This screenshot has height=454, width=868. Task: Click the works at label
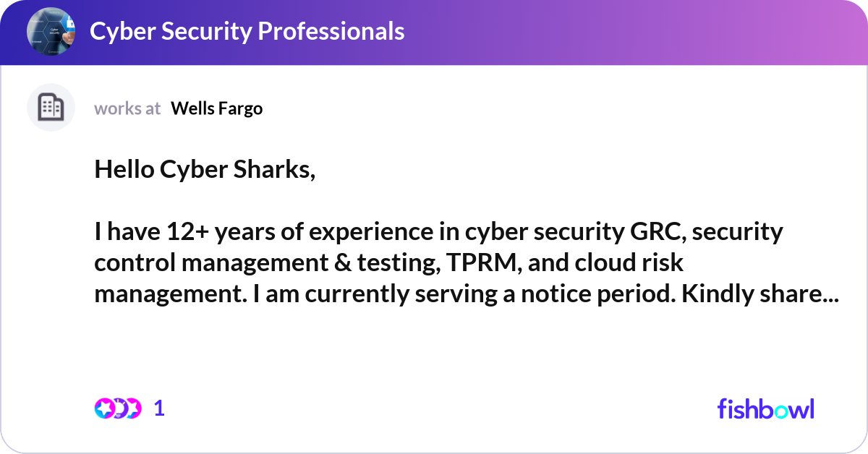[127, 108]
